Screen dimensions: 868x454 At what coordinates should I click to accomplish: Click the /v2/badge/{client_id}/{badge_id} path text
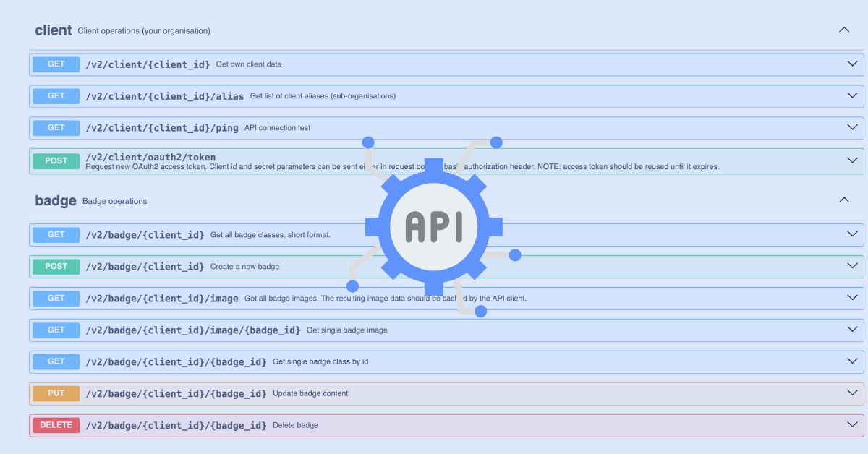click(176, 361)
